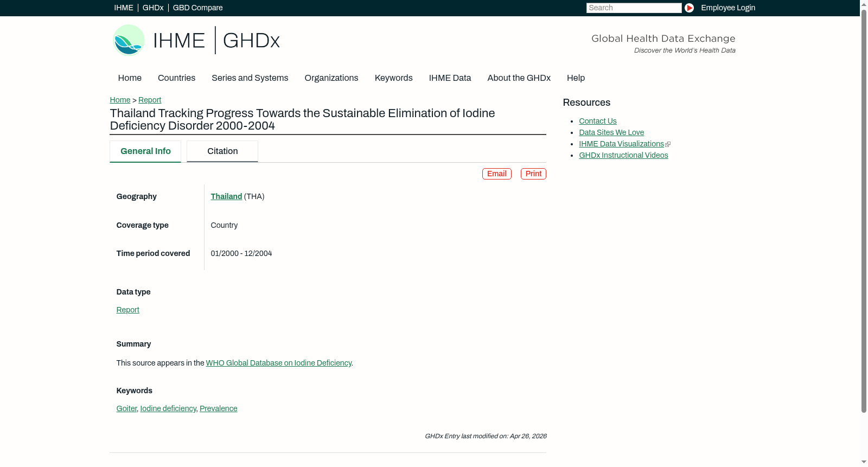Open Employee Login link
Viewport: 868px width, 467px height.
point(728,8)
